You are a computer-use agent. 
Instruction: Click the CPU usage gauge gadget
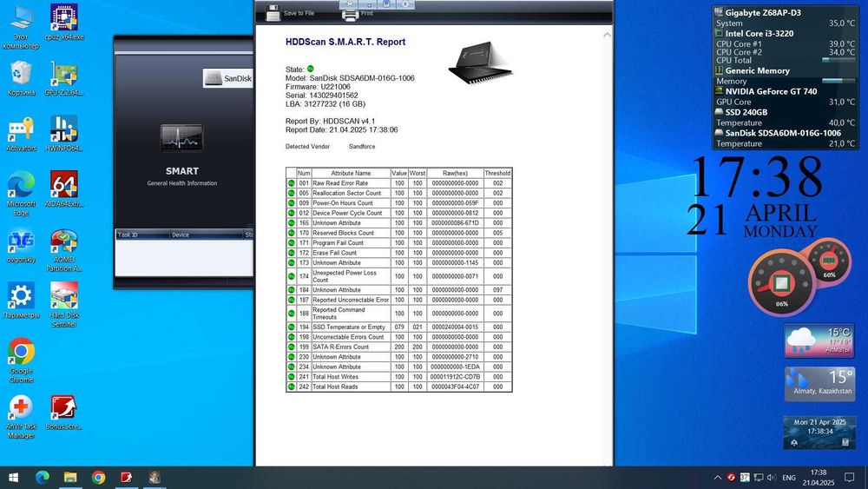click(x=781, y=283)
